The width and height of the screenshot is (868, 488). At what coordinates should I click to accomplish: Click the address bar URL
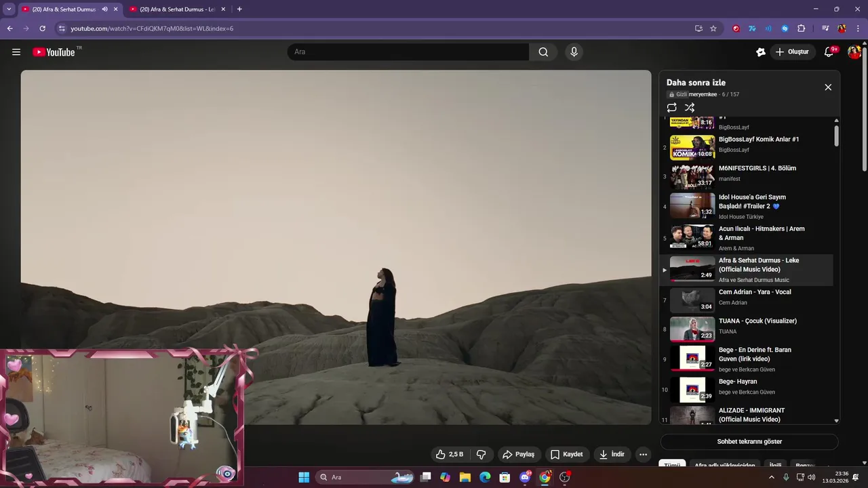point(152,28)
